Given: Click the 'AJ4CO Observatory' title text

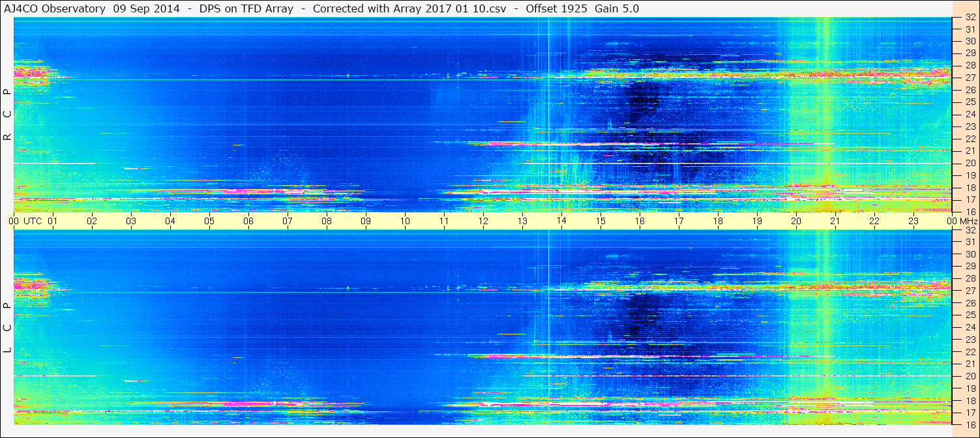Looking at the screenshot, I should 56,9.
